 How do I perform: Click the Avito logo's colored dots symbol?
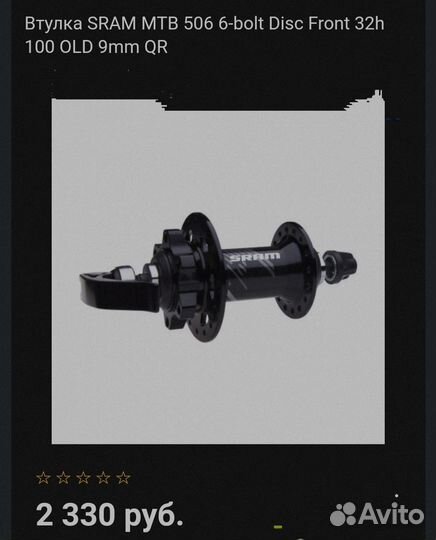343,515
